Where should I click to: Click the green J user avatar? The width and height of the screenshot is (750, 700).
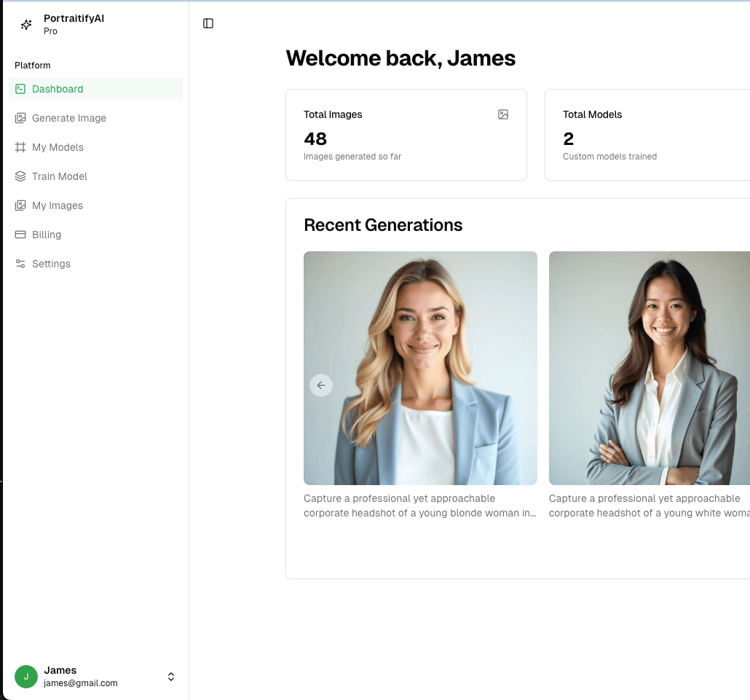click(26, 677)
